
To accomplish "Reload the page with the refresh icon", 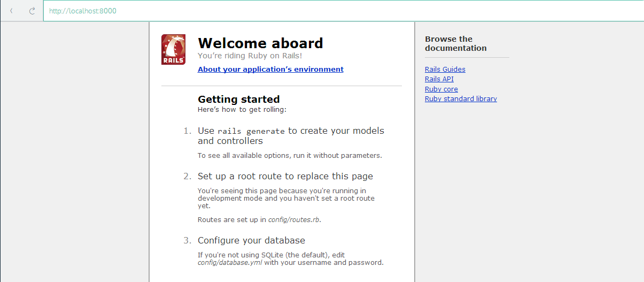I will (32, 11).
